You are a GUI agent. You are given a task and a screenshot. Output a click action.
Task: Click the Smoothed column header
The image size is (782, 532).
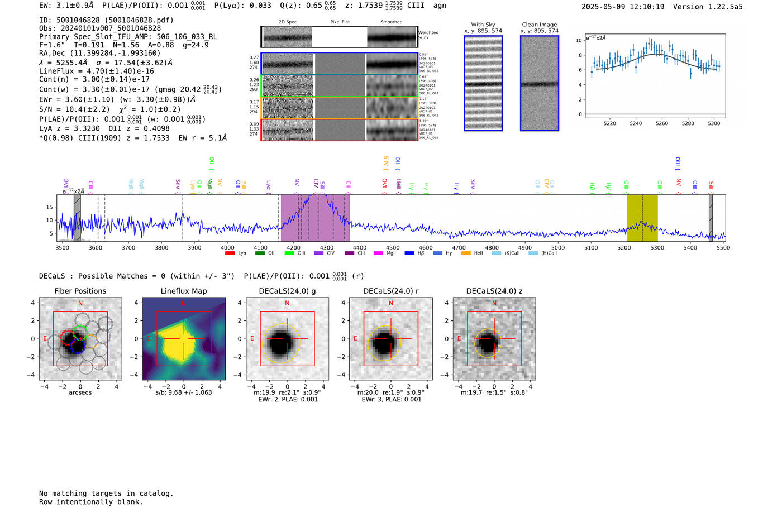[391, 22]
